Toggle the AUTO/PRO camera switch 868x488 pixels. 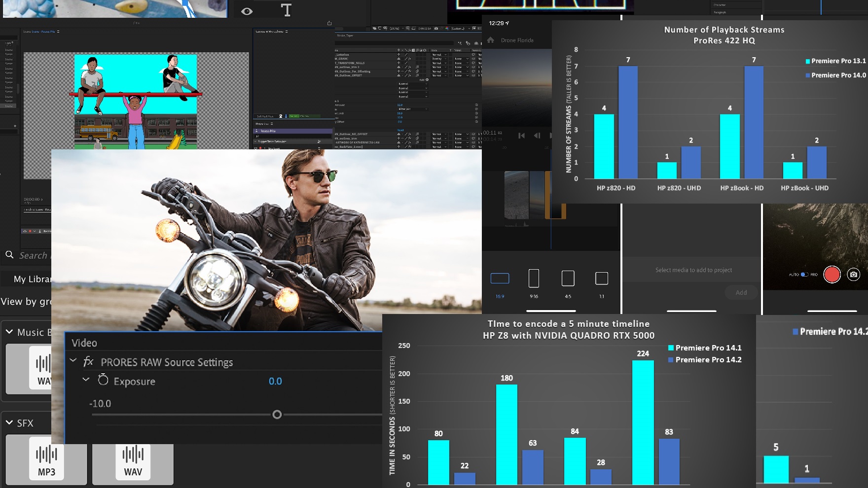(x=804, y=275)
